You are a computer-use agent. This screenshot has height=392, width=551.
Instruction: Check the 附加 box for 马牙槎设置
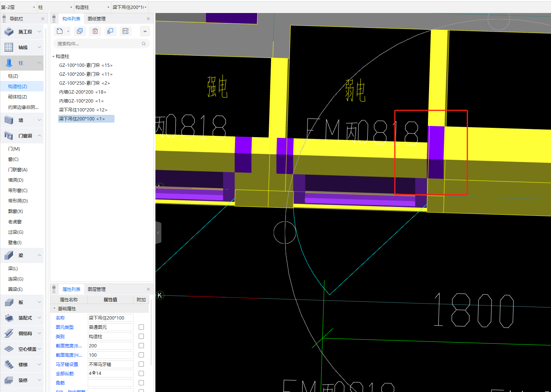pyautogui.click(x=141, y=364)
